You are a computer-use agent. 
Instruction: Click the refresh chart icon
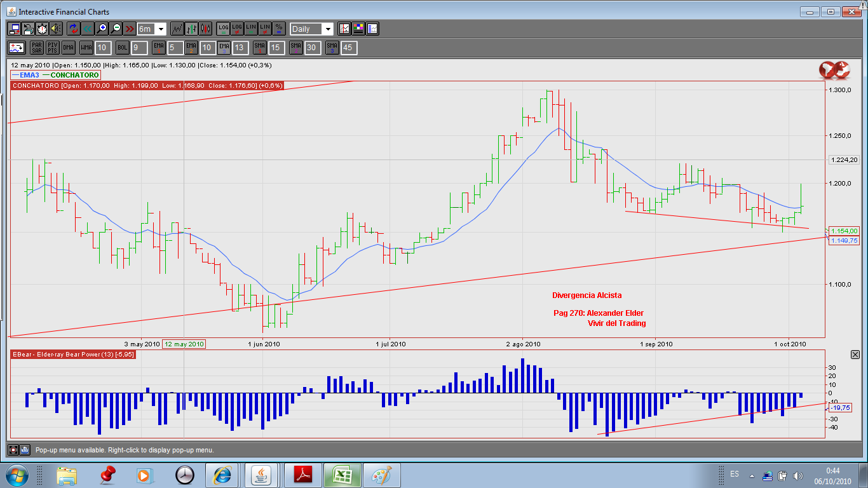[72, 29]
